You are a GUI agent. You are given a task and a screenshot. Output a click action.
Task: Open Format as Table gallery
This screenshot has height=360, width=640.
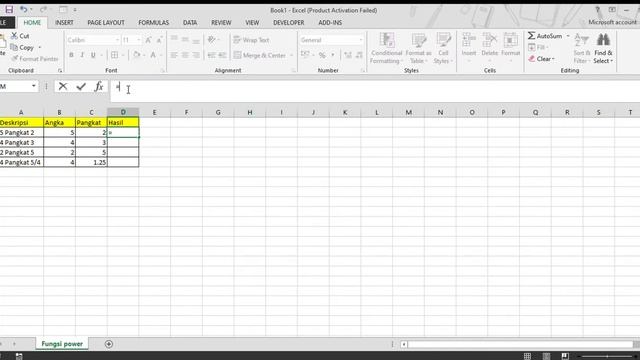(x=418, y=48)
